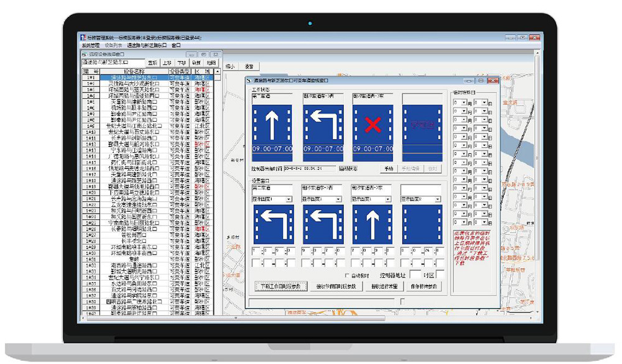Open the 窗口 menu
The width and height of the screenshot is (622, 364).
click(176, 45)
